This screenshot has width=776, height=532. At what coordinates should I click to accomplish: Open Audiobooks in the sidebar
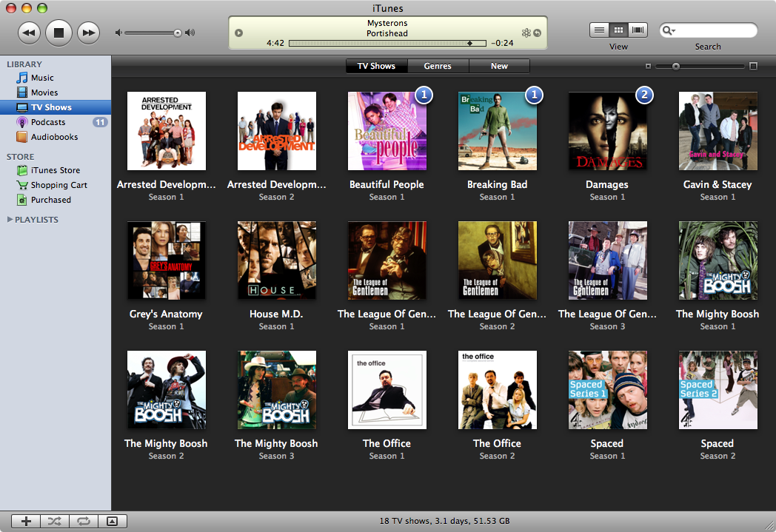pos(56,137)
